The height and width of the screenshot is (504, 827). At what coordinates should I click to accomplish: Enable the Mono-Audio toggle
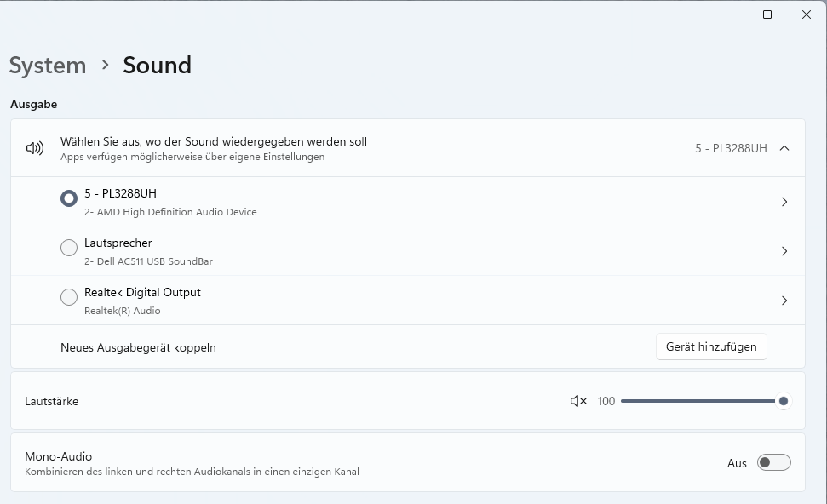tap(773, 462)
